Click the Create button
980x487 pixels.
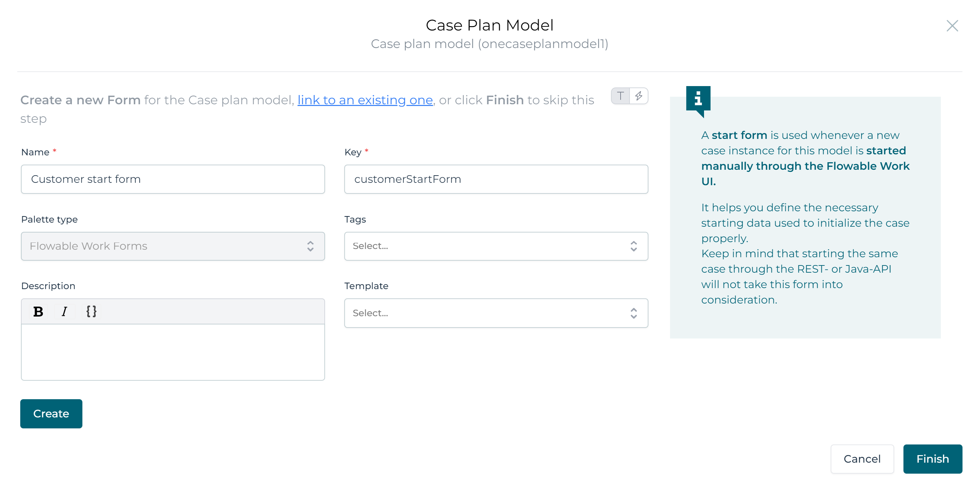(51, 414)
